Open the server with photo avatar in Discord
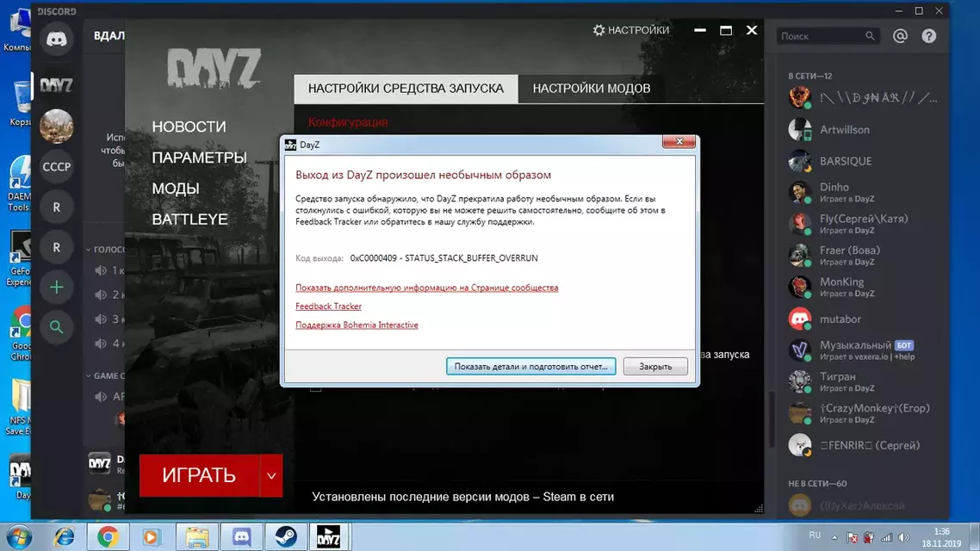Screen dimensions: 980x551 point(56,127)
